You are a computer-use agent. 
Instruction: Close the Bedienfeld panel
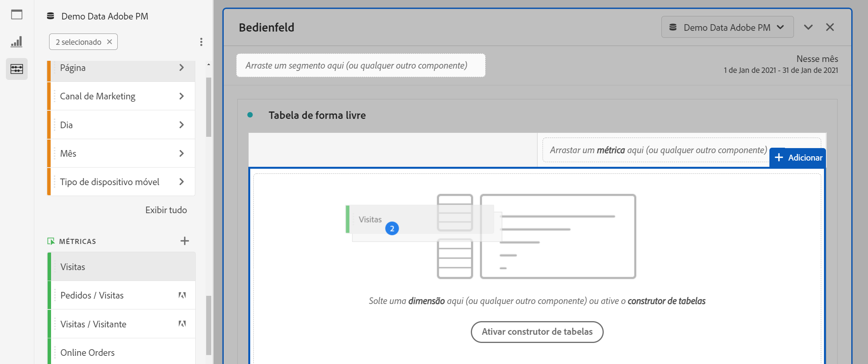point(830,27)
